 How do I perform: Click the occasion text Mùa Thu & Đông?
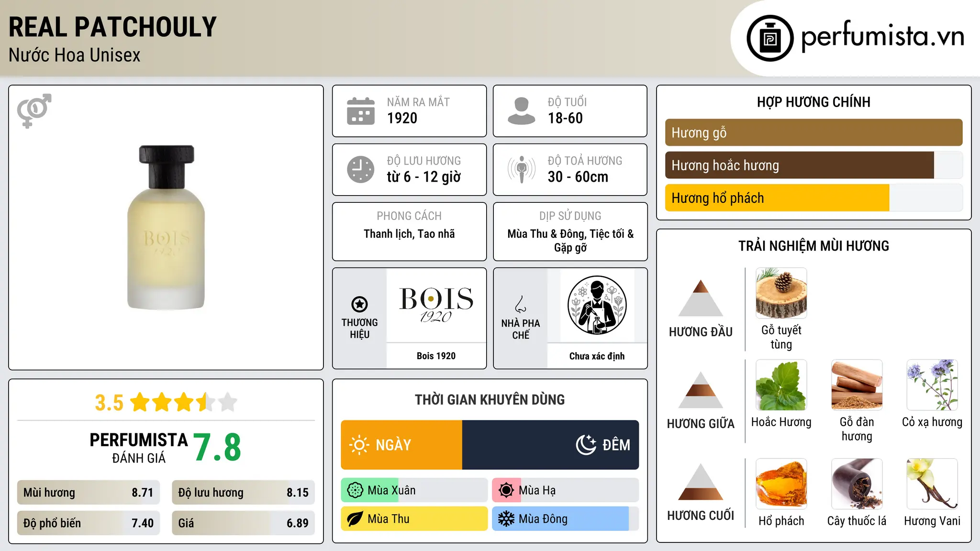pyautogui.click(x=546, y=234)
